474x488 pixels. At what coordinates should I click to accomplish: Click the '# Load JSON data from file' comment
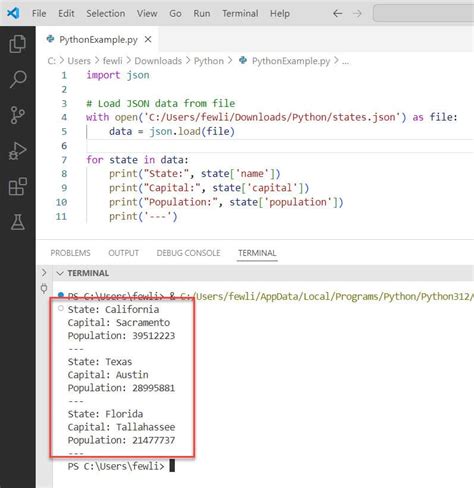point(161,104)
